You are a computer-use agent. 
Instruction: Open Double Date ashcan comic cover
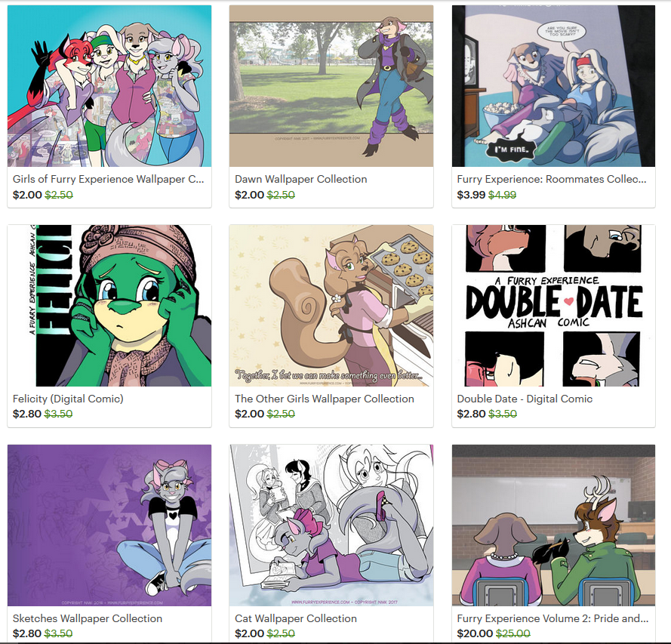tap(553, 306)
